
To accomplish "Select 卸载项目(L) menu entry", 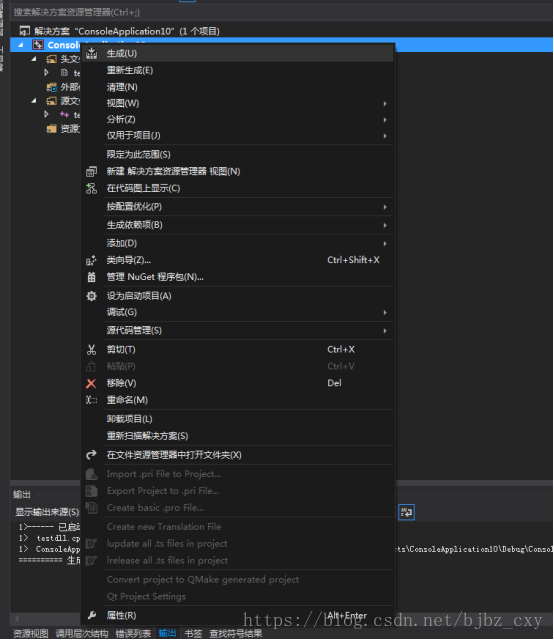I will point(237,419).
